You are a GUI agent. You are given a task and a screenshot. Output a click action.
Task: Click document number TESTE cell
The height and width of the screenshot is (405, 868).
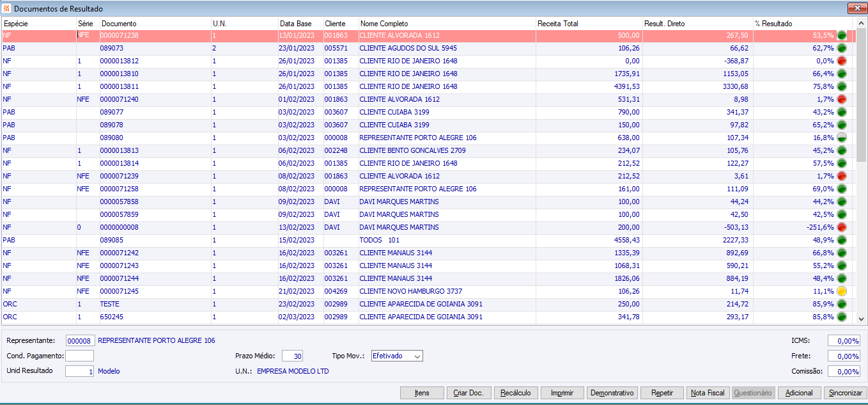coord(154,304)
